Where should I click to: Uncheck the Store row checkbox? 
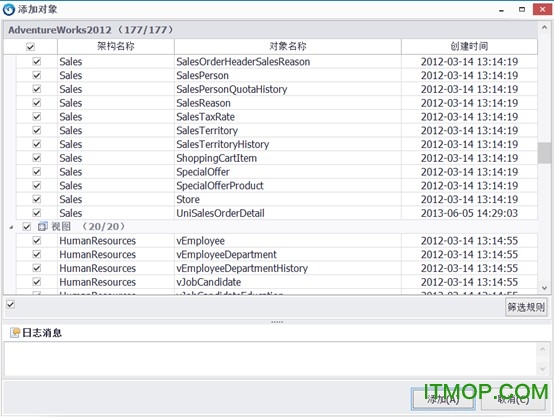(x=37, y=199)
